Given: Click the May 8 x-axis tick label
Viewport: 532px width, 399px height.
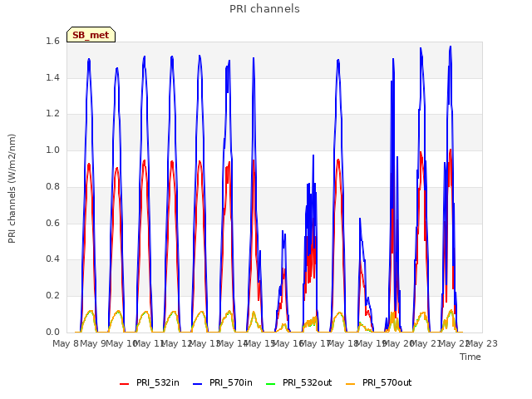Looking at the screenshot, I should (x=66, y=343).
